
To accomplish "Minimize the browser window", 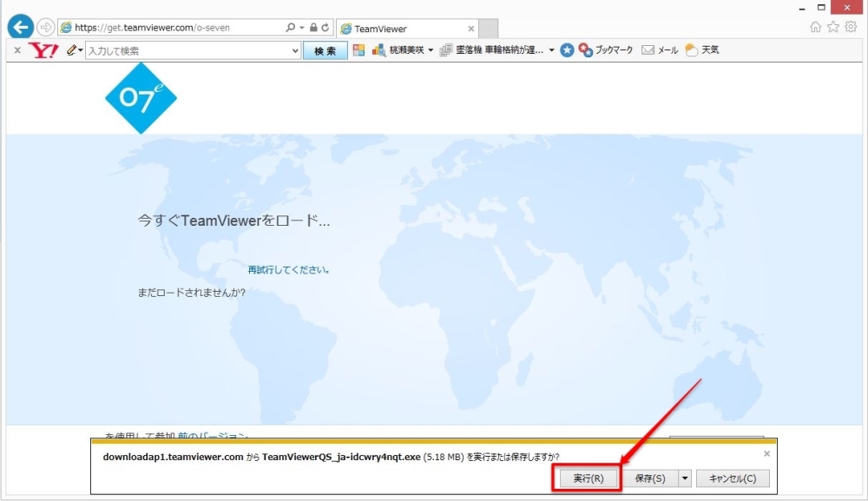I will (801, 8).
